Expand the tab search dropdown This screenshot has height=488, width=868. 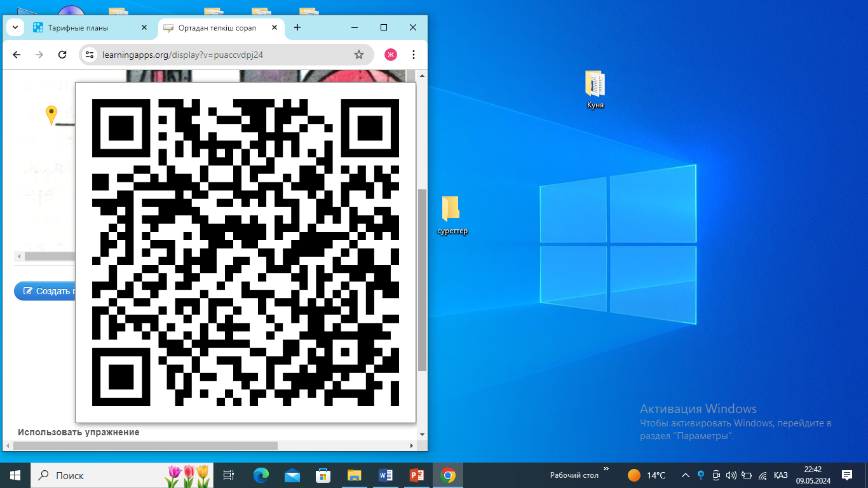pos(15,27)
